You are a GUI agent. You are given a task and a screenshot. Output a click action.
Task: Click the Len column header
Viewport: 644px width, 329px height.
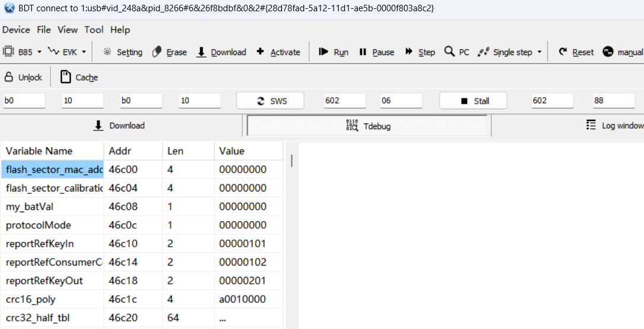point(188,151)
